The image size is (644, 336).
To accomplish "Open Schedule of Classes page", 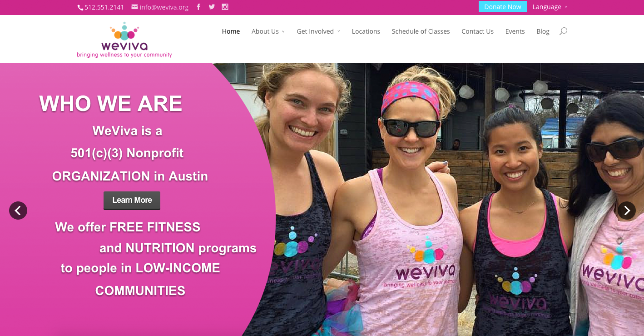I will (421, 31).
